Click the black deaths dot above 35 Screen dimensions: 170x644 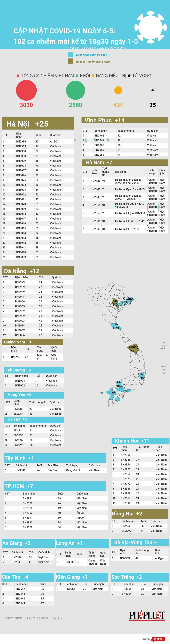[152, 90]
